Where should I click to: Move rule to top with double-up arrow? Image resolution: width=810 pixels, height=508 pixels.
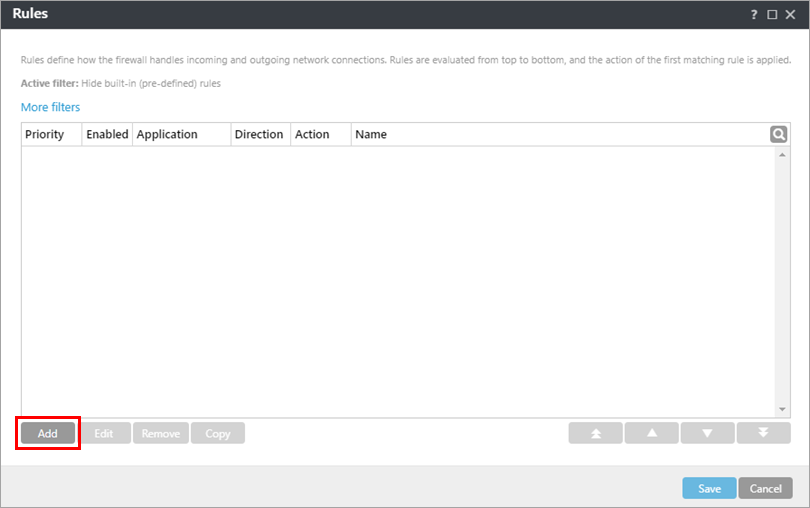pos(595,433)
